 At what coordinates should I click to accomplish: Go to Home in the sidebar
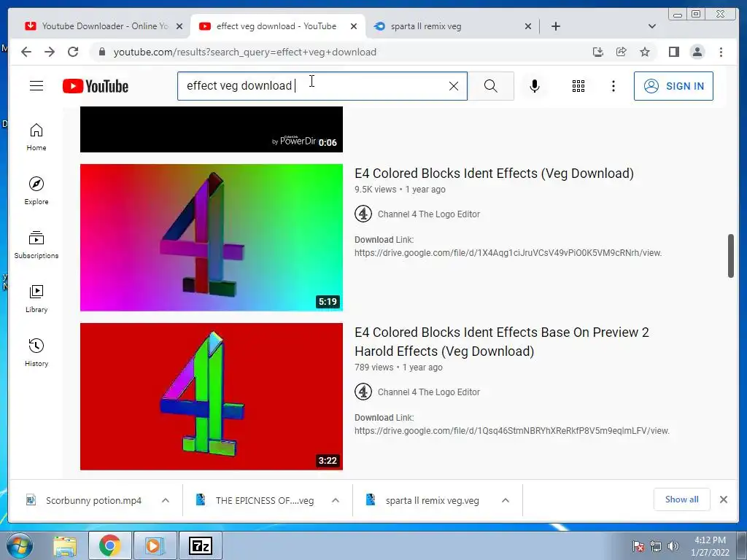click(x=36, y=137)
